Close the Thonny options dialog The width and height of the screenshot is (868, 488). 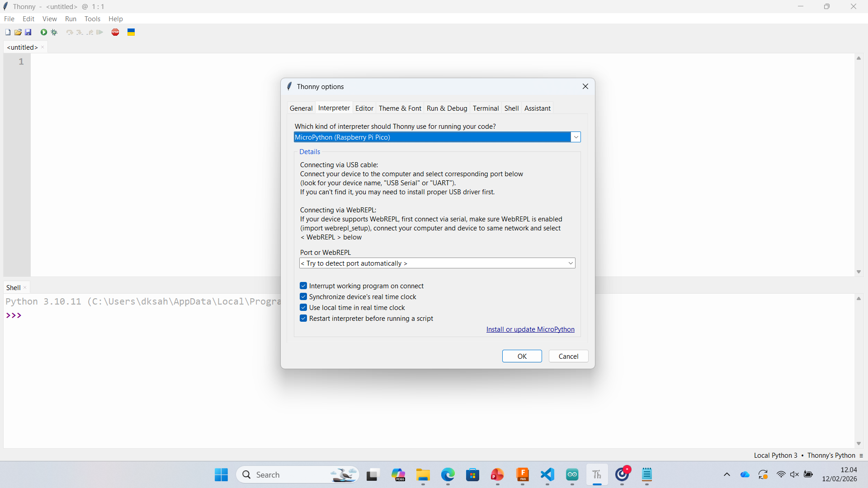[x=585, y=86]
